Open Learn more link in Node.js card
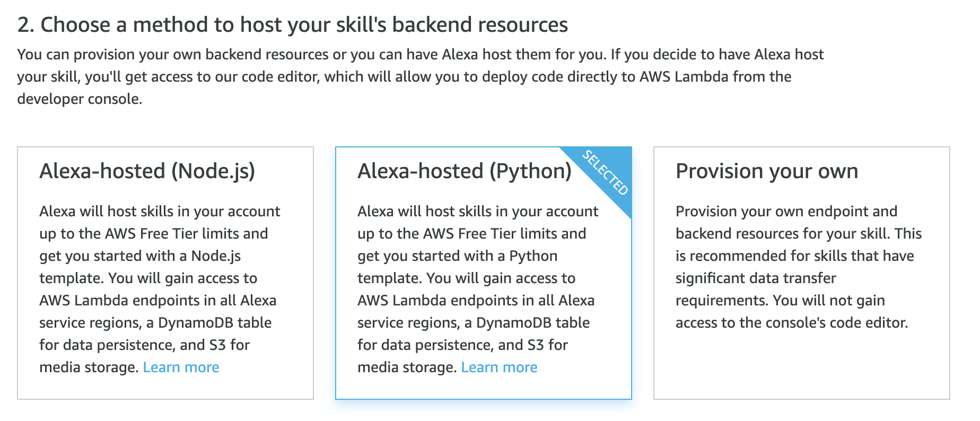This screenshot has height=421, width=980. 181,367
